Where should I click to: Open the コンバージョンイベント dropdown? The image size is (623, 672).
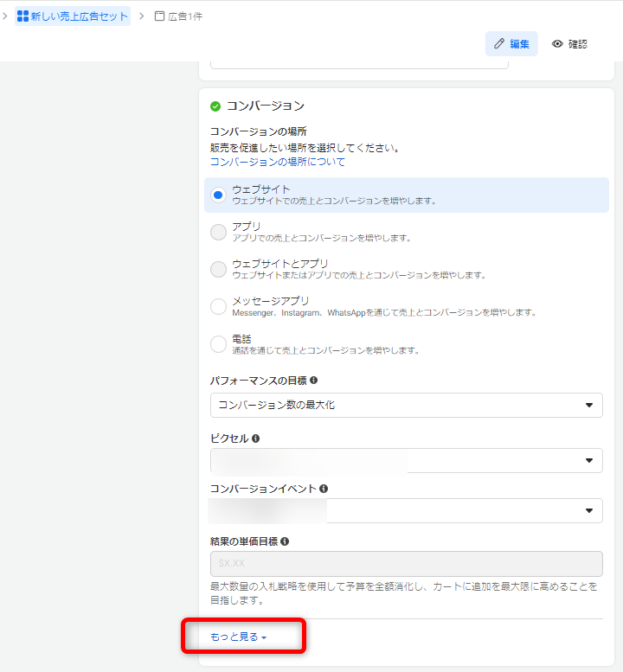[x=406, y=510]
